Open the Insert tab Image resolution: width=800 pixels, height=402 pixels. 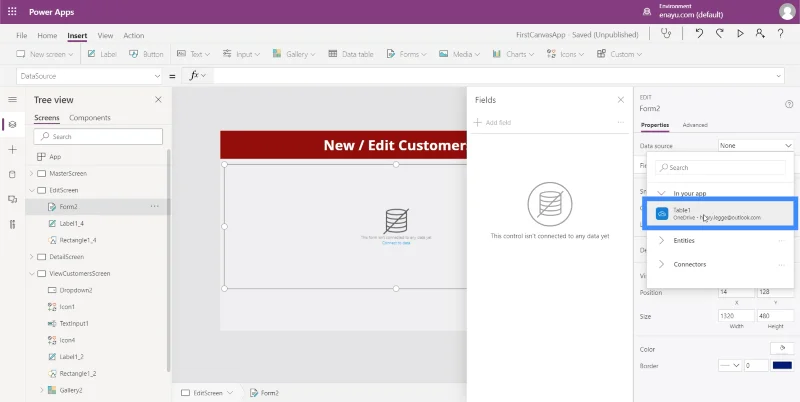click(x=77, y=35)
